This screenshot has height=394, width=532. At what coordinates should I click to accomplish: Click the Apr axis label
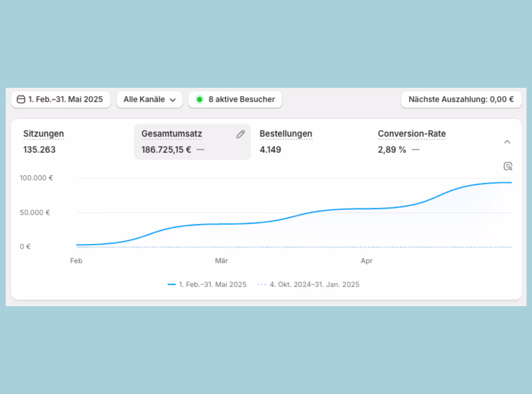[x=367, y=261]
